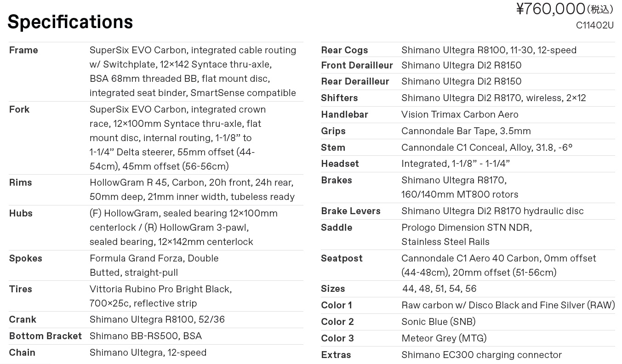Select the ¥760,000 price text
This screenshot has height=364, width=622.
point(551,9)
